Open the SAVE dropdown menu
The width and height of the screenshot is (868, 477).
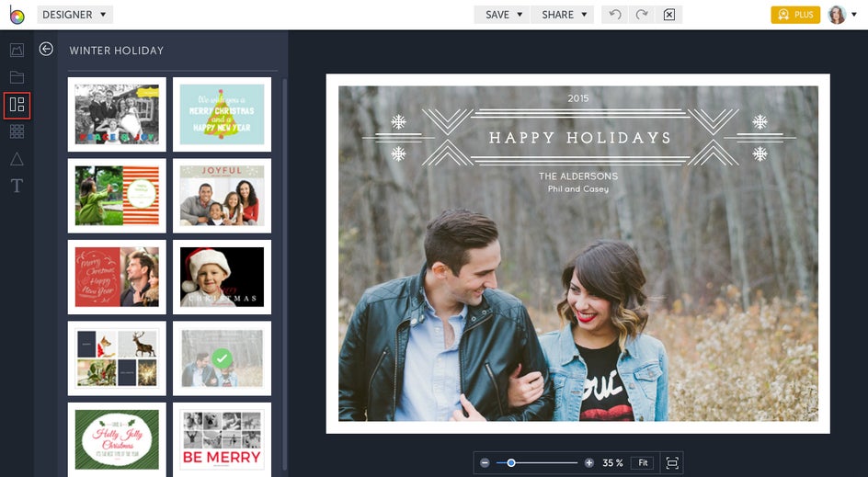click(502, 15)
